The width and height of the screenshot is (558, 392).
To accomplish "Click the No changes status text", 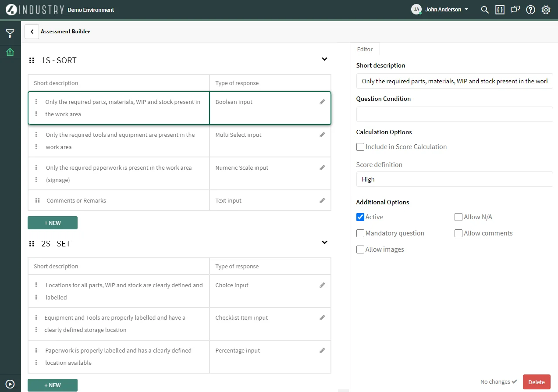I will click(495, 382).
